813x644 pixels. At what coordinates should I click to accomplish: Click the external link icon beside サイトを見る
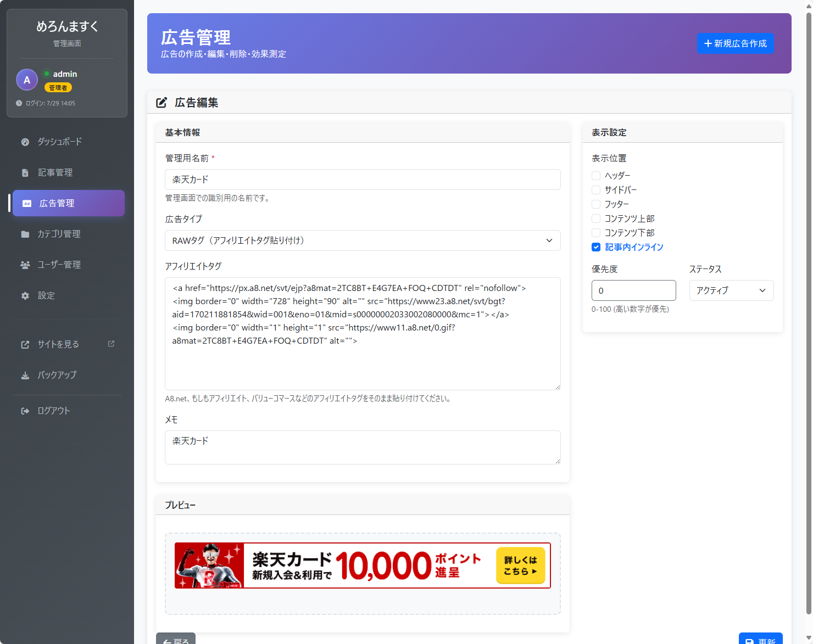click(x=111, y=344)
